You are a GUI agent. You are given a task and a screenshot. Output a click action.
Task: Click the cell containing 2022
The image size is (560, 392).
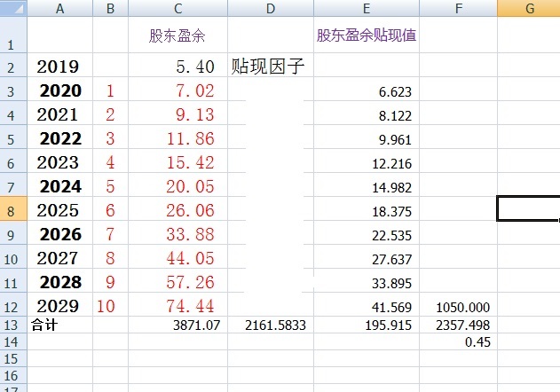coord(60,137)
